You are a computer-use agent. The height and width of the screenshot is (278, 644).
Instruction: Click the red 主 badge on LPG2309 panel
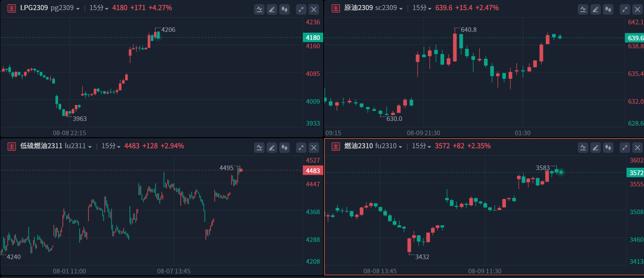pos(12,8)
